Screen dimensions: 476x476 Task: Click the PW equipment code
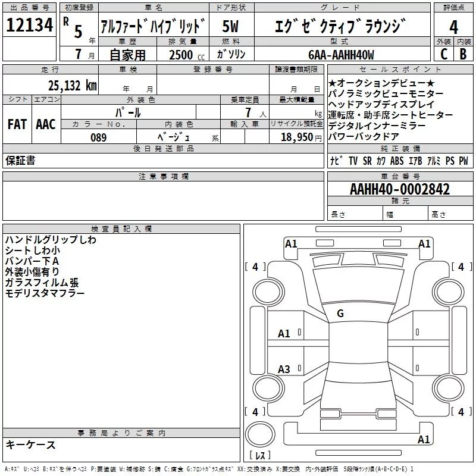click(464, 161)
